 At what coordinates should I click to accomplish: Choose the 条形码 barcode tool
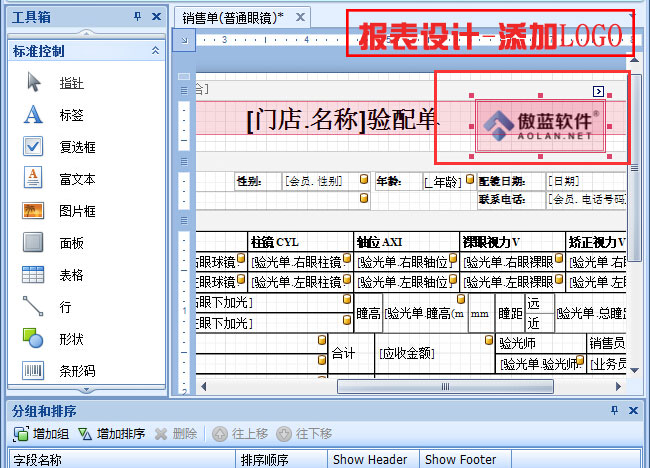tap(76, 371)
